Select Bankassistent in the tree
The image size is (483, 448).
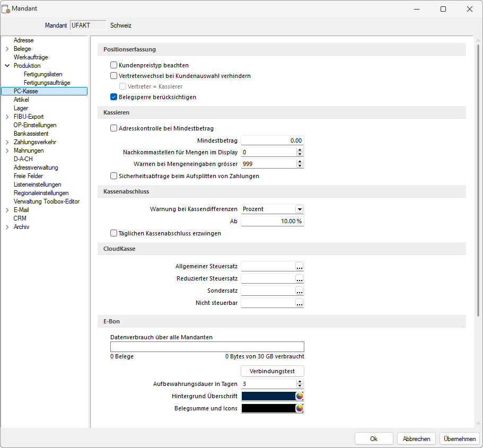[31, 134]
